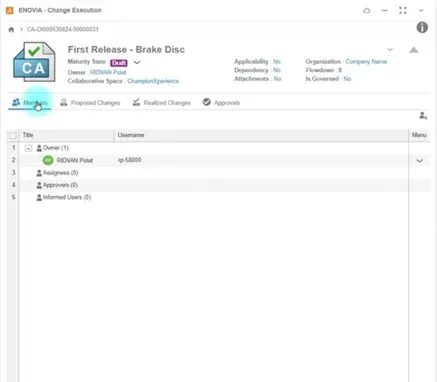Click the Informed Users person icon

coord(39,197)
